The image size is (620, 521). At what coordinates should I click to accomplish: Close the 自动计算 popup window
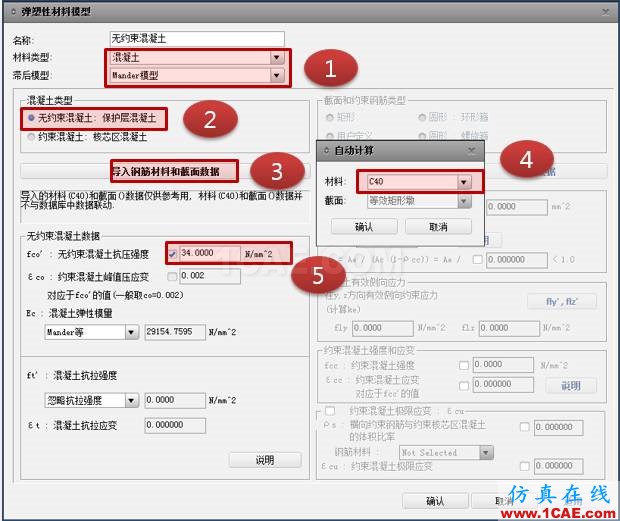click(x=471, y=150)
